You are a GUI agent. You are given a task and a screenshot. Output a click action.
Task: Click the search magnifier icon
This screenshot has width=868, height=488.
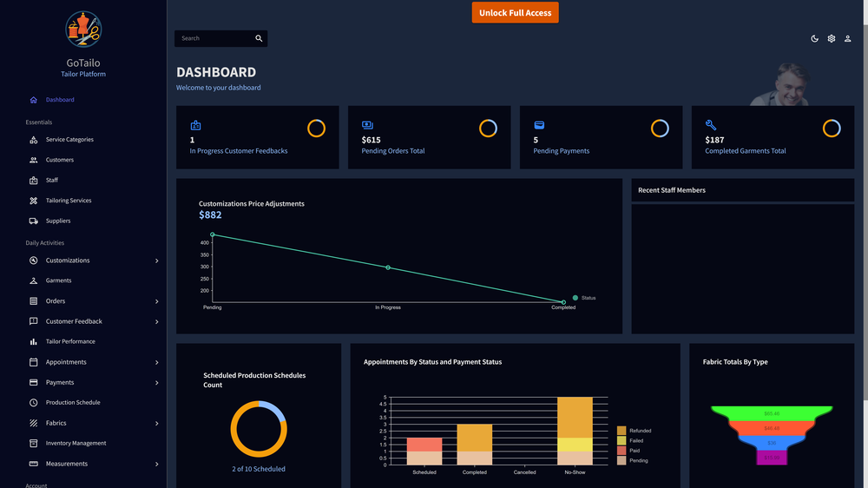tap(259, 38)
